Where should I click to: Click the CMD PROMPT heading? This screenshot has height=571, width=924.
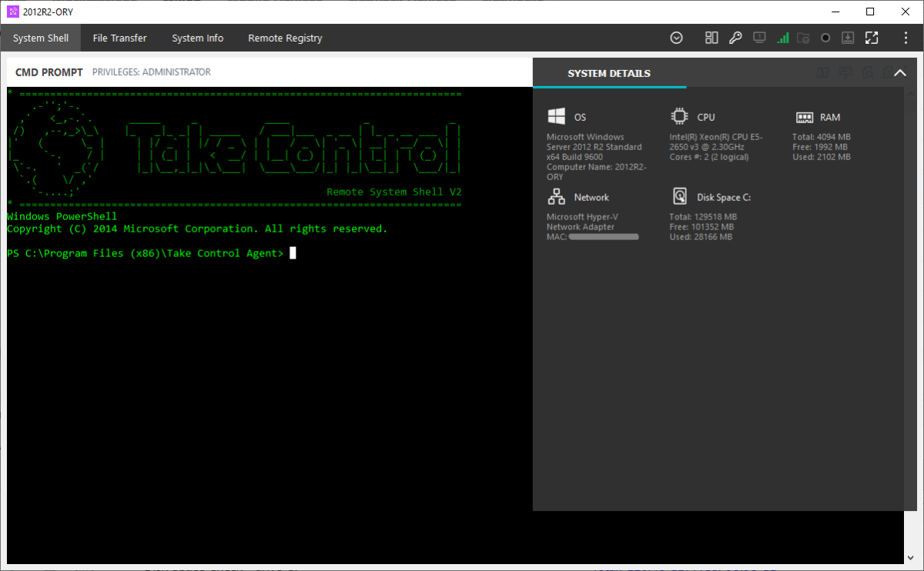49,72
